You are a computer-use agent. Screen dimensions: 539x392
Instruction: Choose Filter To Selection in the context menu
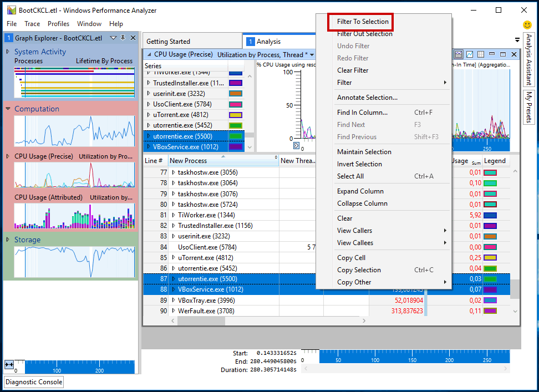click(362, 22)
